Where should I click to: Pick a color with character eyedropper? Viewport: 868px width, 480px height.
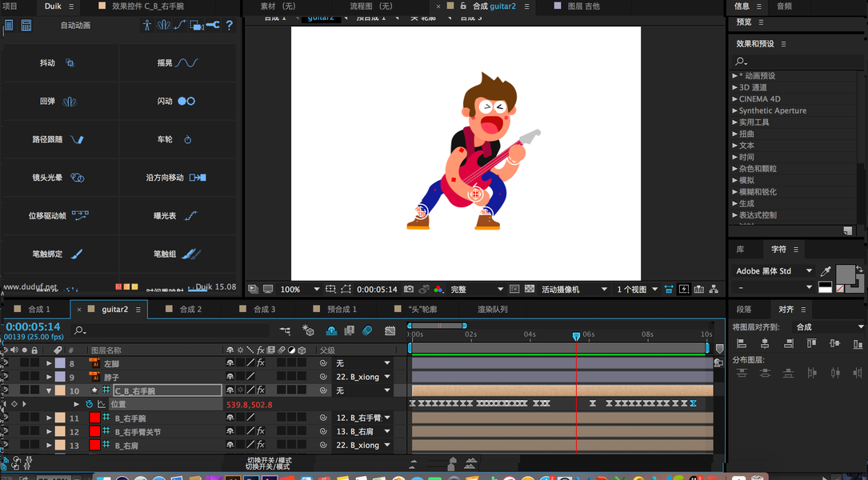[826, 270]
